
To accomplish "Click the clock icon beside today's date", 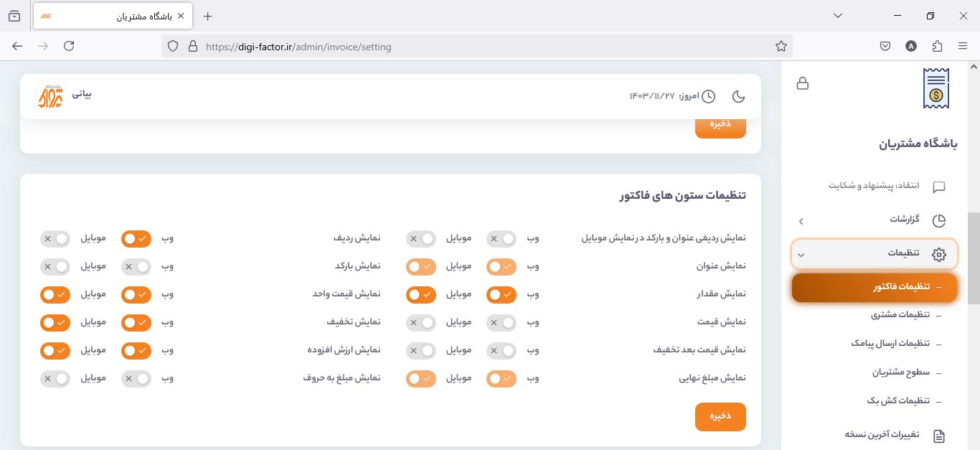I will [x=708, y=96].
